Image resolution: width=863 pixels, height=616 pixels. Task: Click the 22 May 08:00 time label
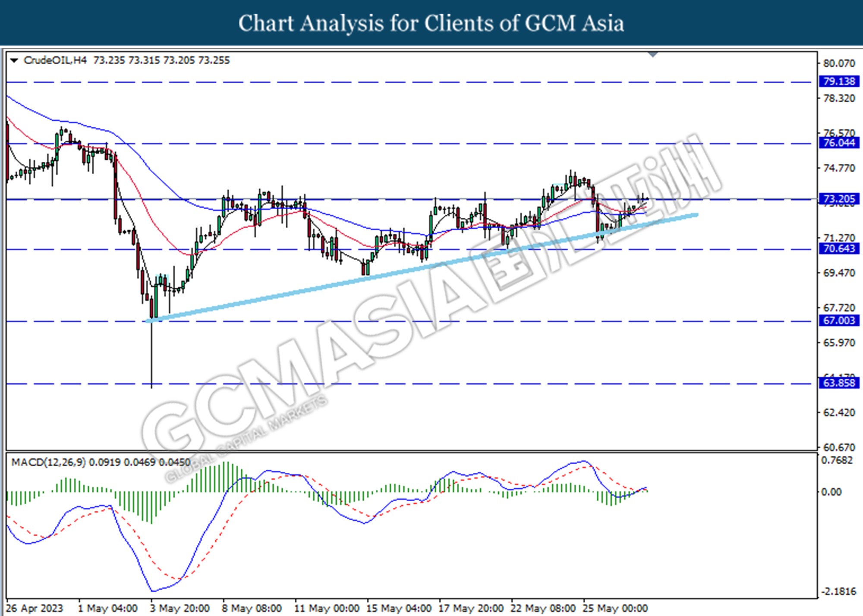pos(543,608)
